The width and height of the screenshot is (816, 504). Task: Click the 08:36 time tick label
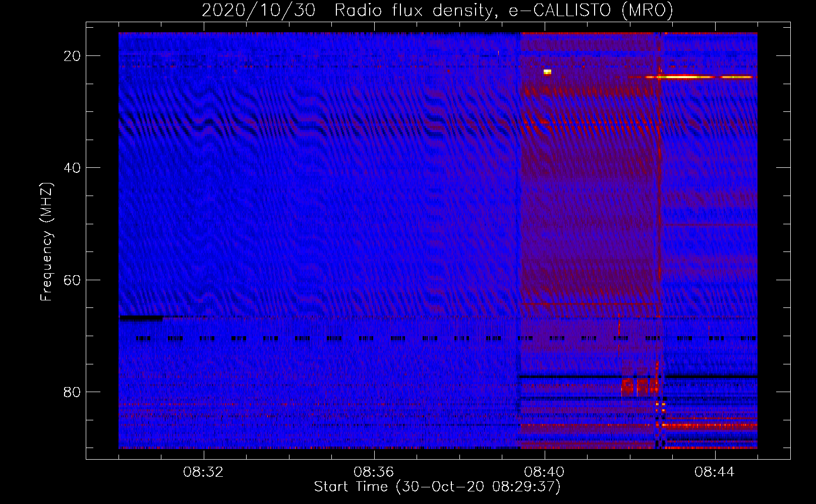[374, 472]
